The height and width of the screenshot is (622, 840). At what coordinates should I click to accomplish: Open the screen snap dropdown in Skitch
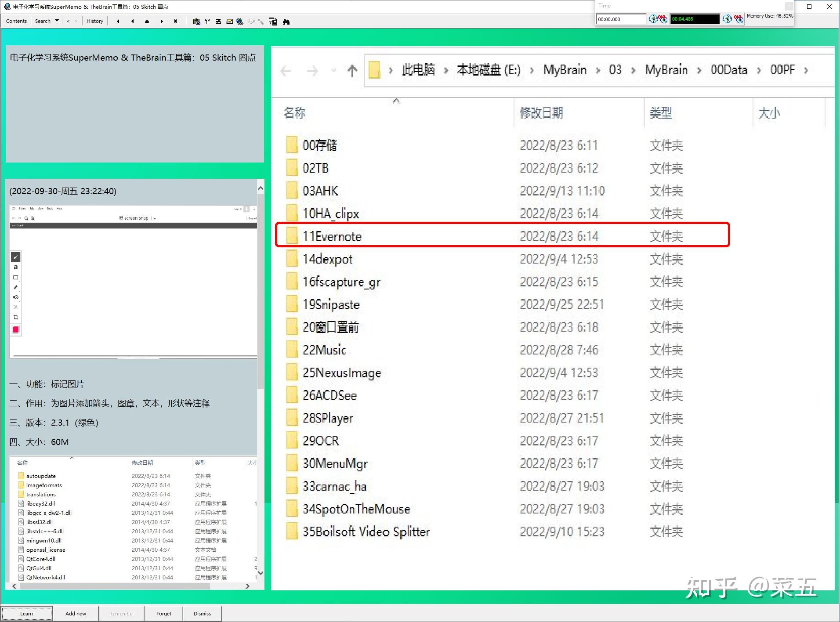click(x=155, y=218)
